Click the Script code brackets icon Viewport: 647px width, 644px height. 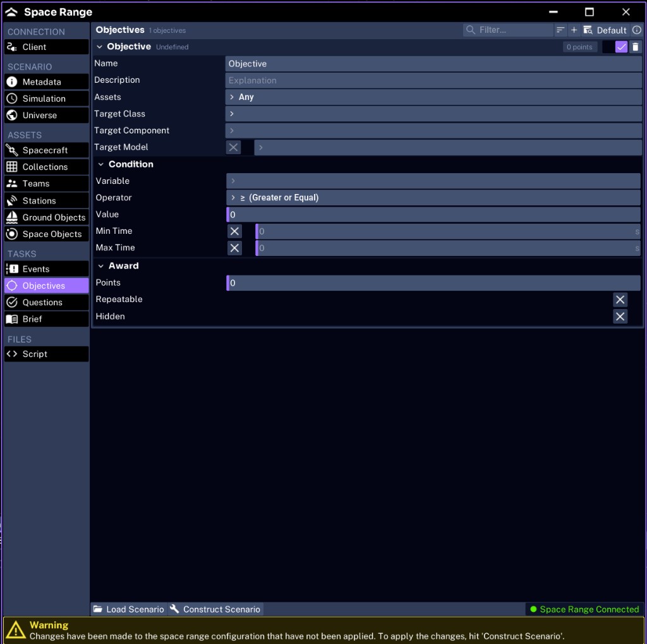pos(12,354)
